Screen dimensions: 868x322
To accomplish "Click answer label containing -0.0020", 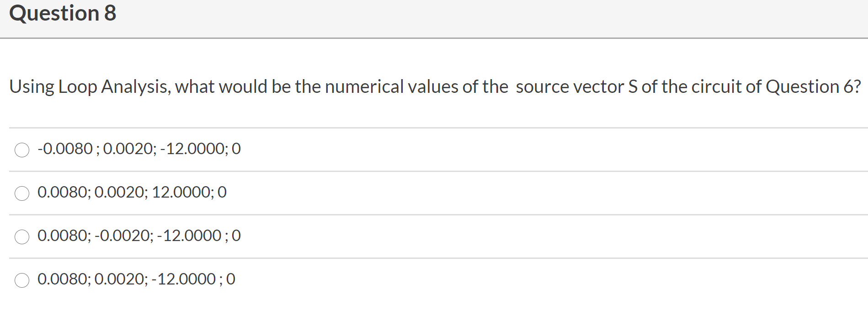I will [x=138, y=236].
